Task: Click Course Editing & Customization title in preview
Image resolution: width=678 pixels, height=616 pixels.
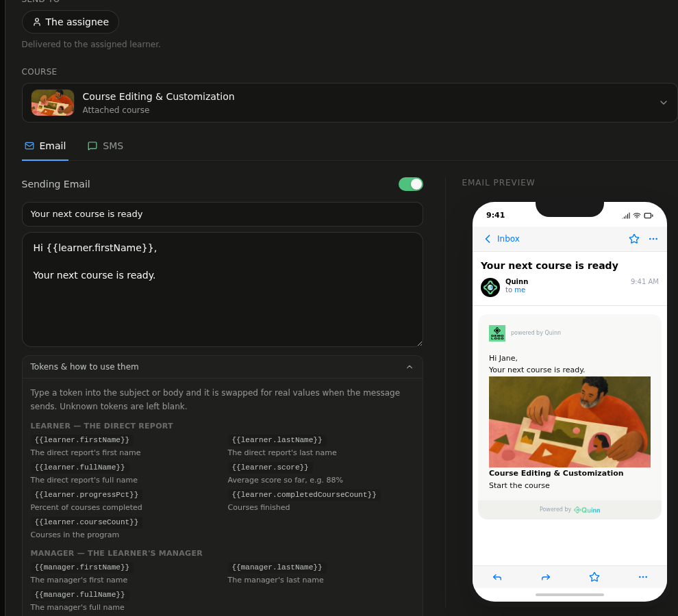Action: pos(555,473)
